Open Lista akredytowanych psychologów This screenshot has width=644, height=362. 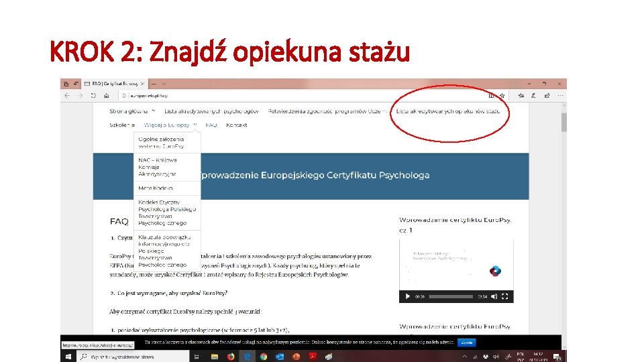(x=211, y=111)
